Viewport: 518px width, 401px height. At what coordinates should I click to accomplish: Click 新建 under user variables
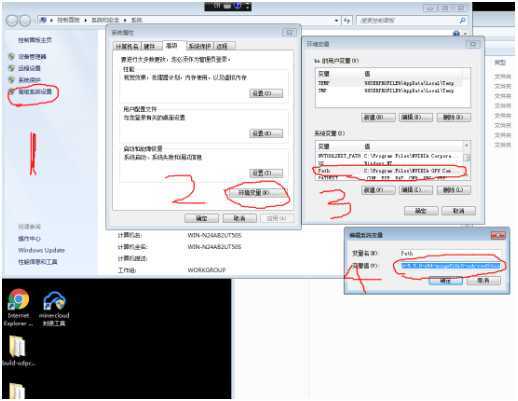(378, 117)
